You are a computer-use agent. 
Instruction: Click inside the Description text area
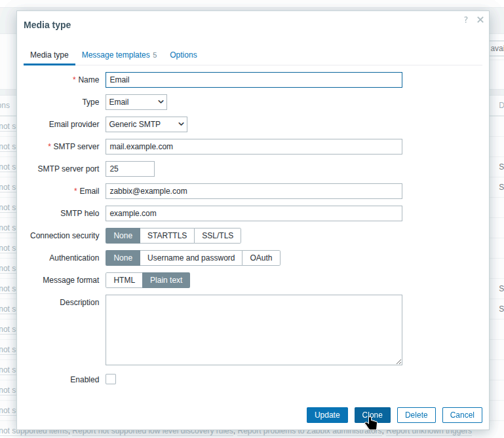[x=254, y=330]
